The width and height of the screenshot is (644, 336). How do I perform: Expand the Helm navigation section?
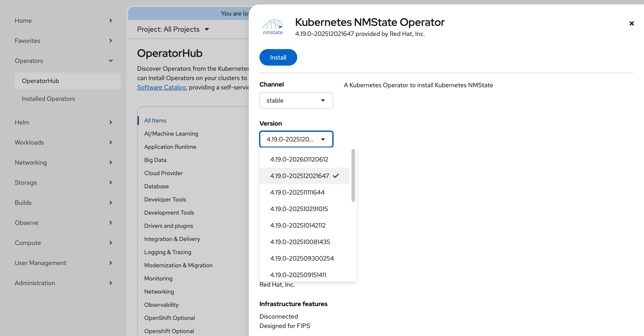(x=64, y=122)
